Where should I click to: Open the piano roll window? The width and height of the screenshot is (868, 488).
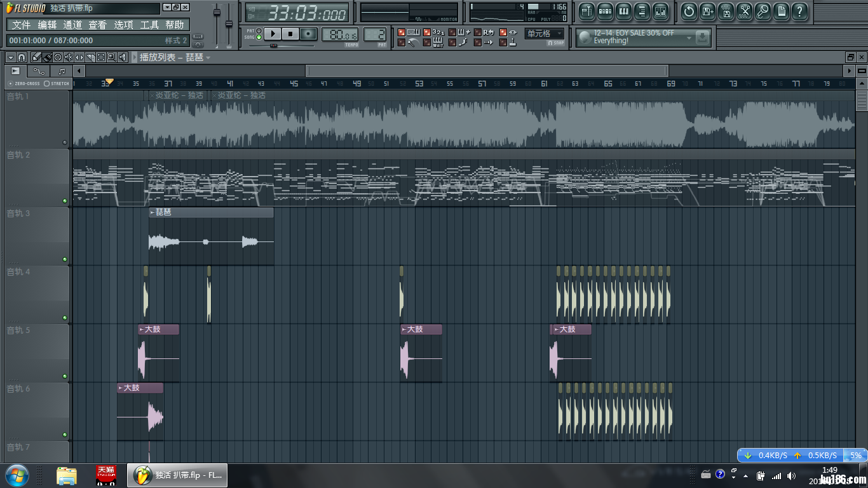pyautogui.click(x=623, y=11)
